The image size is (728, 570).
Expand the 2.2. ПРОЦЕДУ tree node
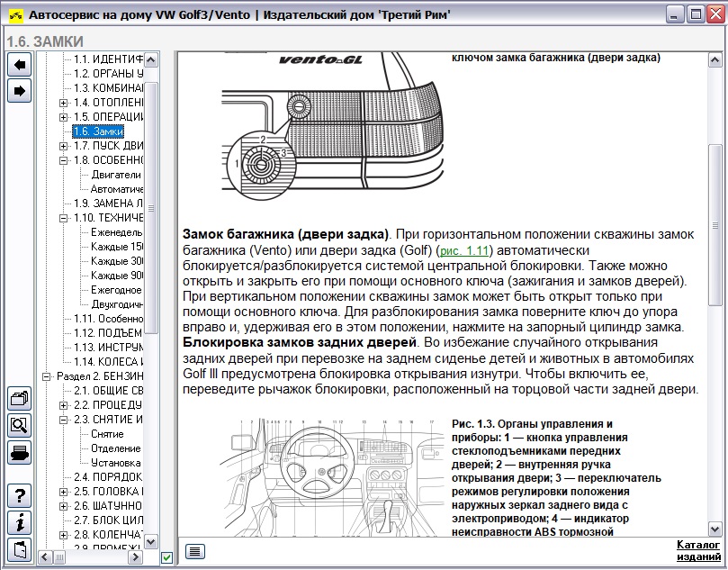[63, 405]
